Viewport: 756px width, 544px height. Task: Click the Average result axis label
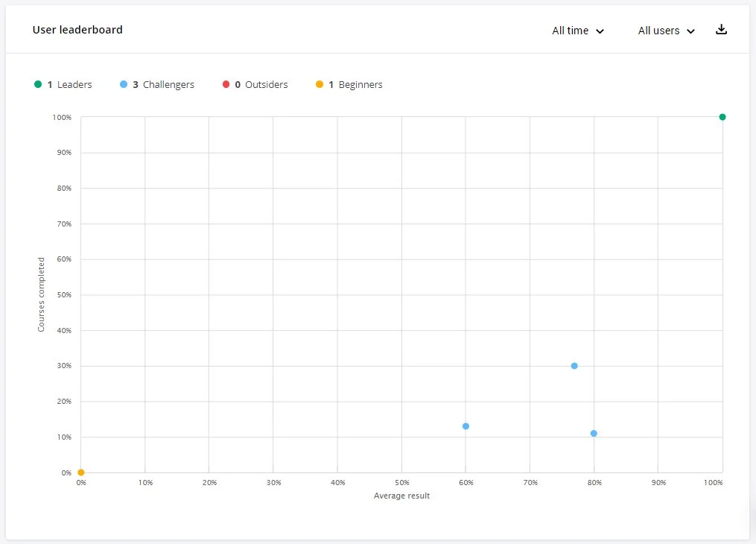(x=401, y=496)
